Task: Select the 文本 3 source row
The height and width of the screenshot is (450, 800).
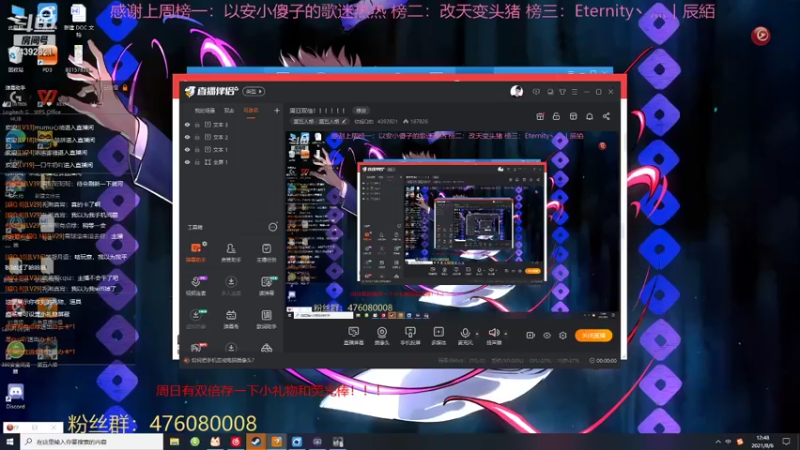Action: click(x=231, y=124)
